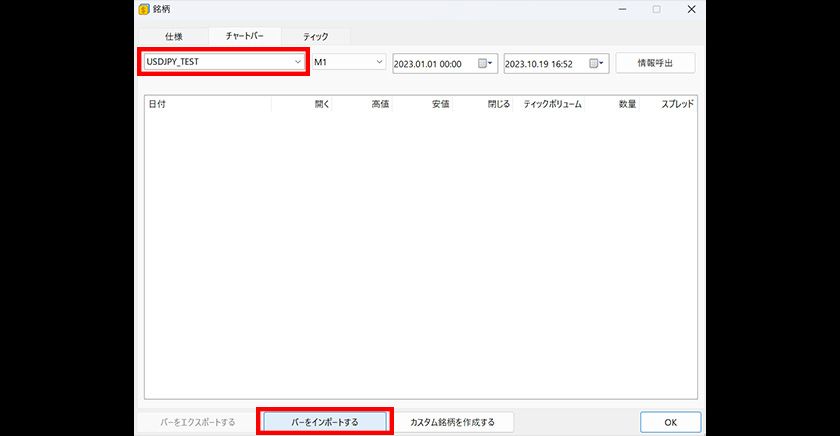
Task: Sort by the 日付 column header
Action: click(208, 104)
